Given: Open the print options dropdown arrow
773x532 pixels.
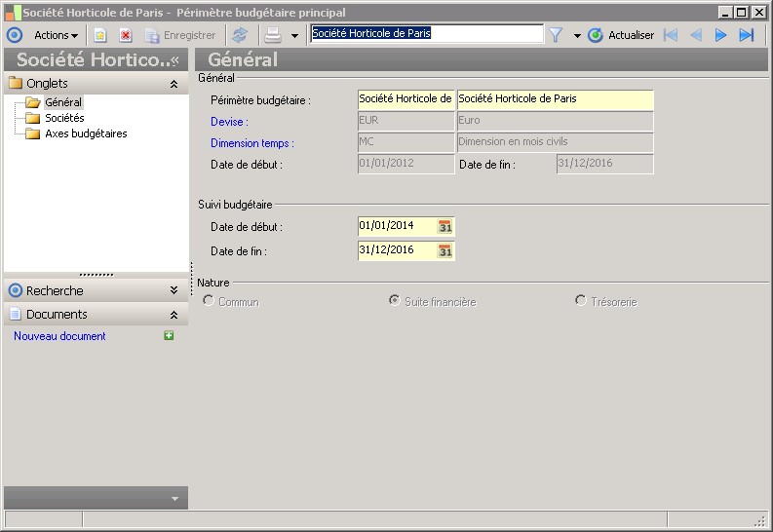Looking at the screenshot, I should coord(294,35).
